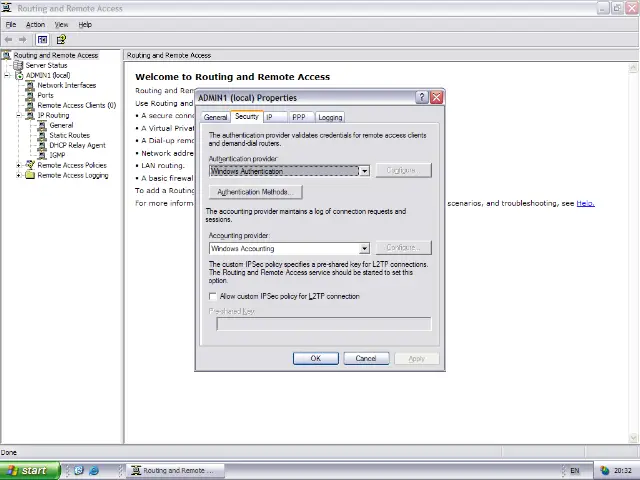Open the View menu
The width and height of the screenshot is (640, 480).
[x=62, y=24]
